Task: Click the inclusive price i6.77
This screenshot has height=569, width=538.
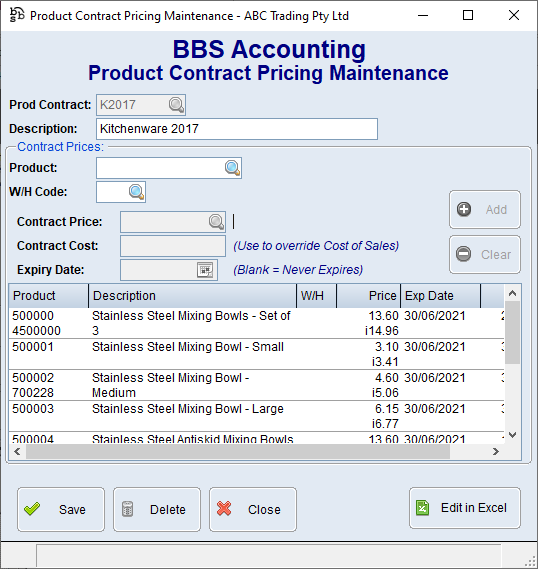Action: [x=385, y=424]
